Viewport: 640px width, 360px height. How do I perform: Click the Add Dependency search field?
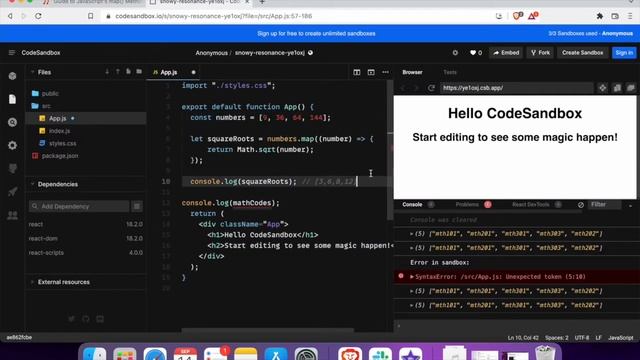[79, 206]
